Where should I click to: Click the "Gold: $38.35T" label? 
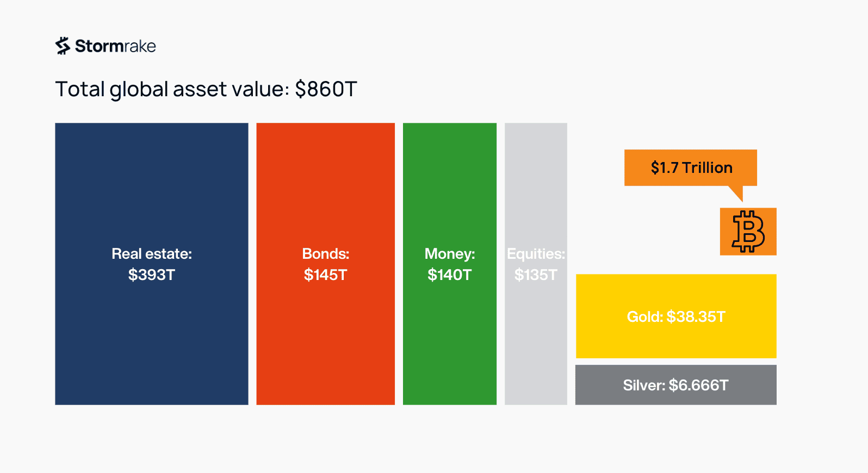coord(676,317)
